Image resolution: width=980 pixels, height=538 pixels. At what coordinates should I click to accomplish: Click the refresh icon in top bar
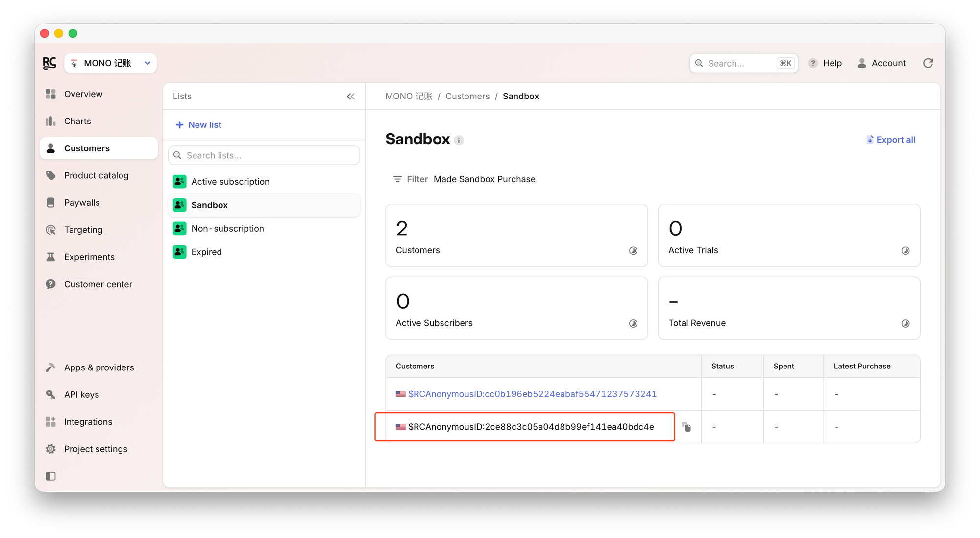[x=928, y=63]
